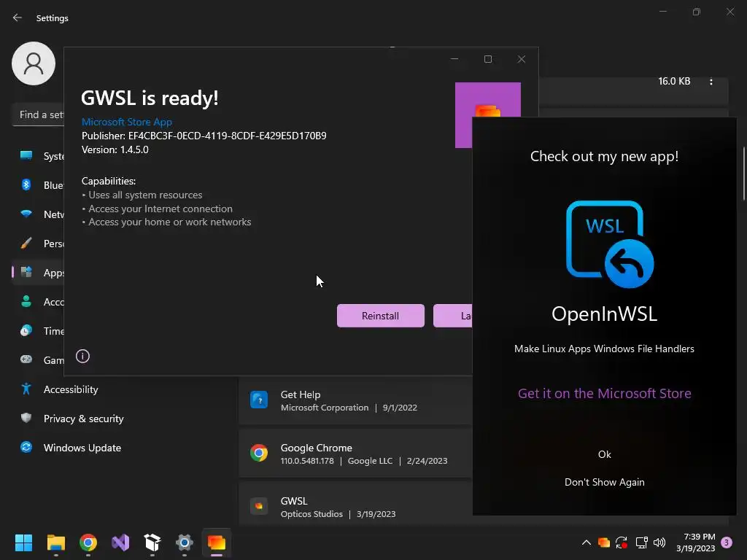This screenshot has height=560, width=747.
Task: Click the Microsoft Store App link
Action: pos(127,122)
